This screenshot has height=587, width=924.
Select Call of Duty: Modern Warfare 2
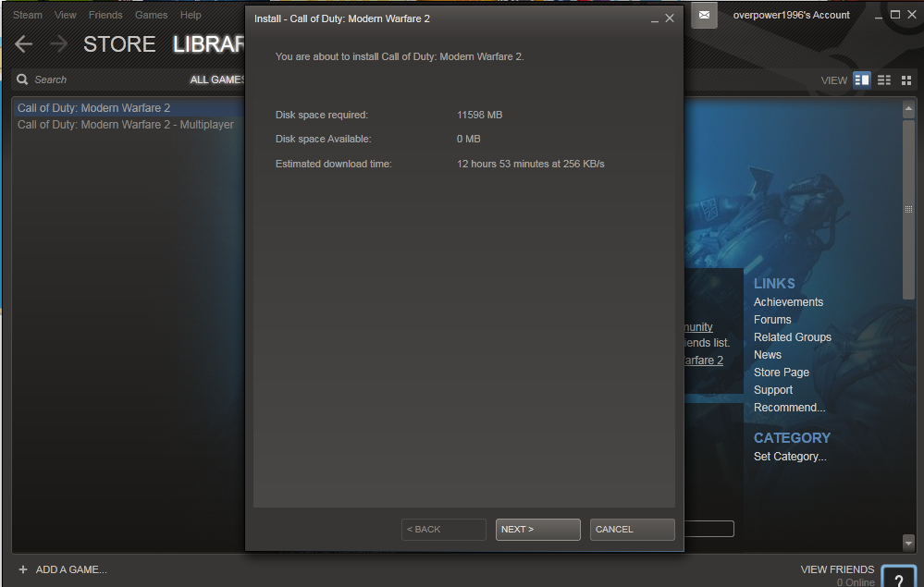click(129, 108)
